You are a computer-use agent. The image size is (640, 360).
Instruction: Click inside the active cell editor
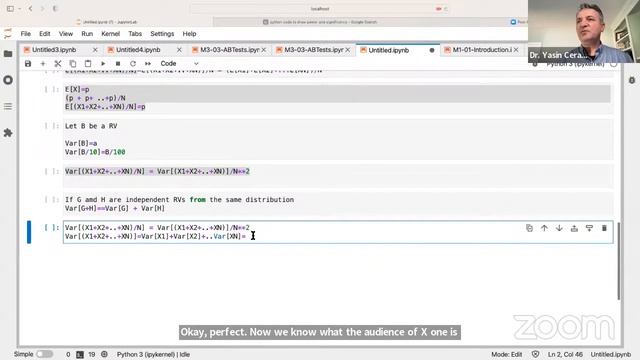(338, 232)
